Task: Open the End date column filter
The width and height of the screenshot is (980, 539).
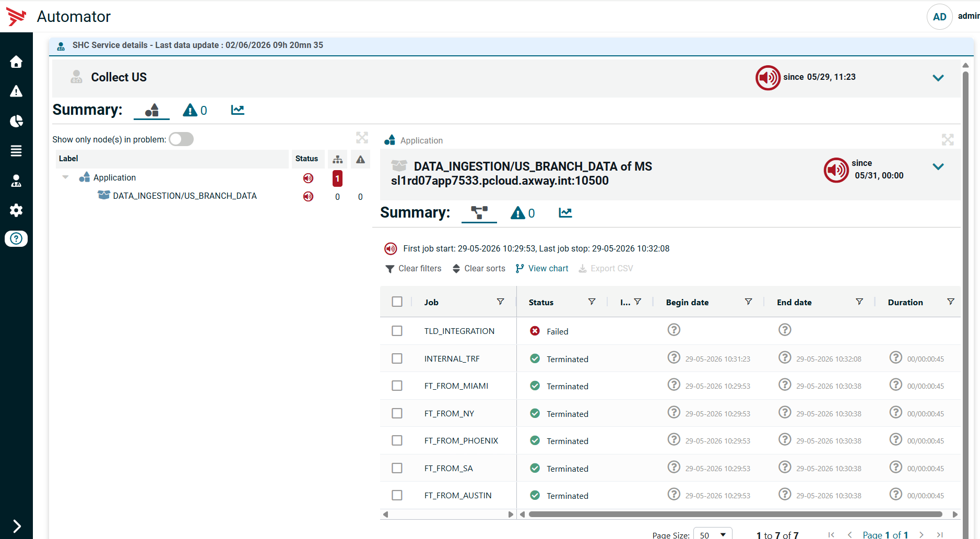Action: coord(859,302)
